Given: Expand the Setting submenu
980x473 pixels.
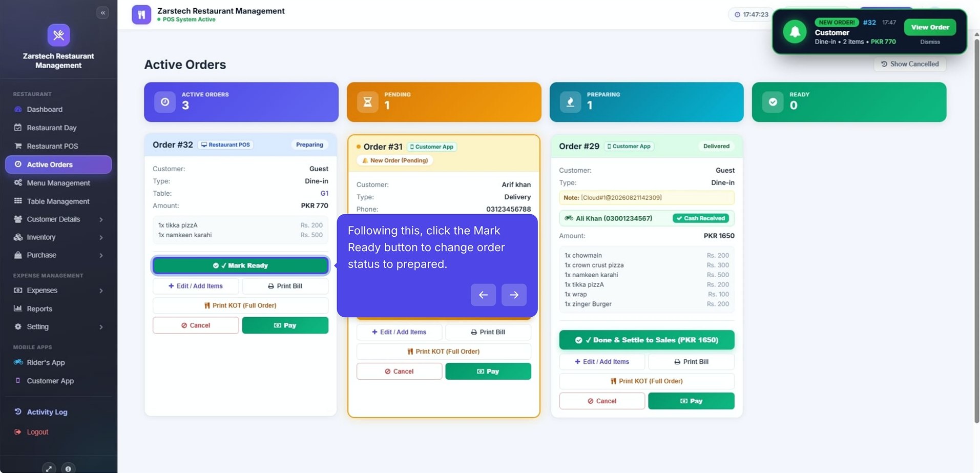Looking at the screenshot, I should tap(58, 327).
